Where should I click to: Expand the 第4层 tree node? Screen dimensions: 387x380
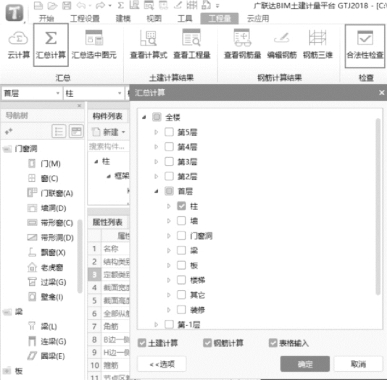156,147
